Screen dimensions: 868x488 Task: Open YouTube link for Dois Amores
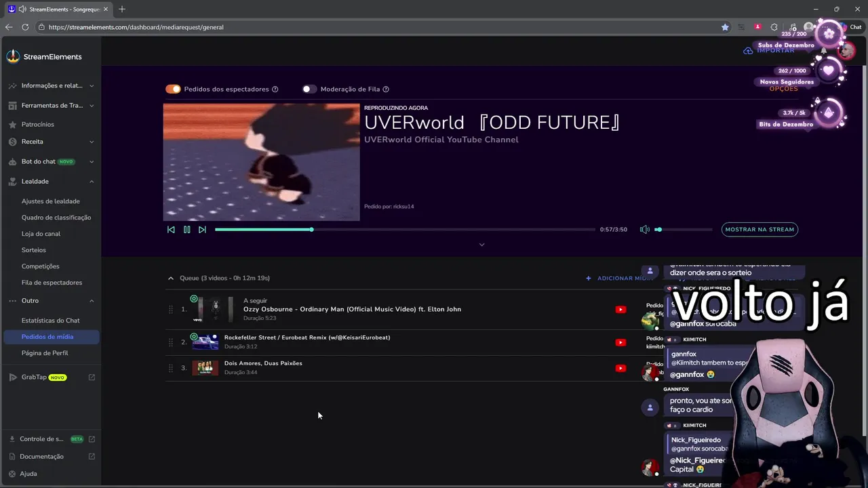(x=620, y=368)
